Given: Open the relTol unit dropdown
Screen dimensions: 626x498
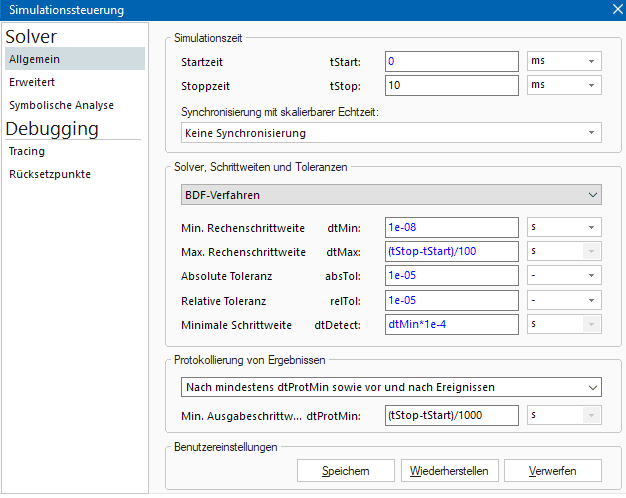Looking at the screenshot, I should pos(564,300).
